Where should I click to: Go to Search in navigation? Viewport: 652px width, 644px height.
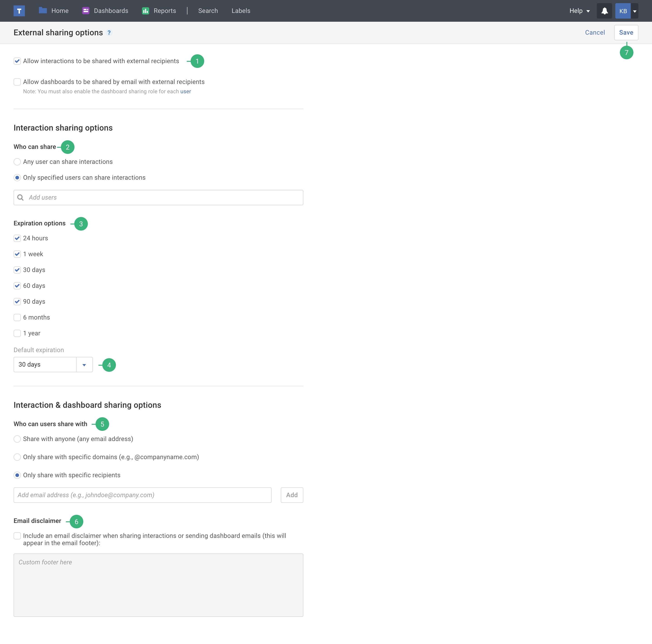pos(208,11)
